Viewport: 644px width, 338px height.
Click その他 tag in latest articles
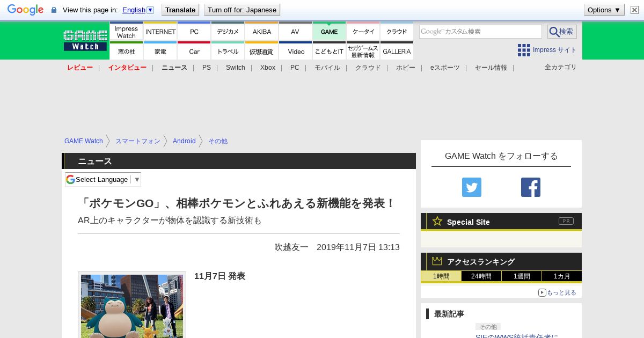[488, 327]
